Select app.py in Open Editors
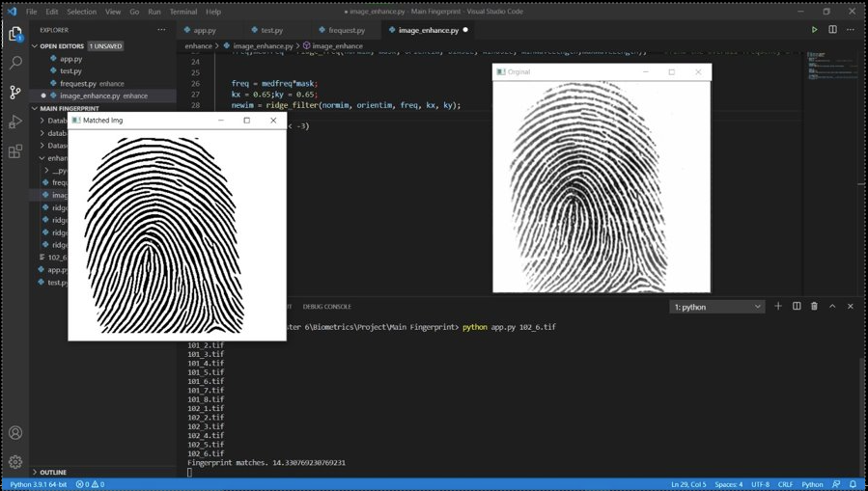Image resolution: width=868 pixels, height=491 pixels. [70, 59]
